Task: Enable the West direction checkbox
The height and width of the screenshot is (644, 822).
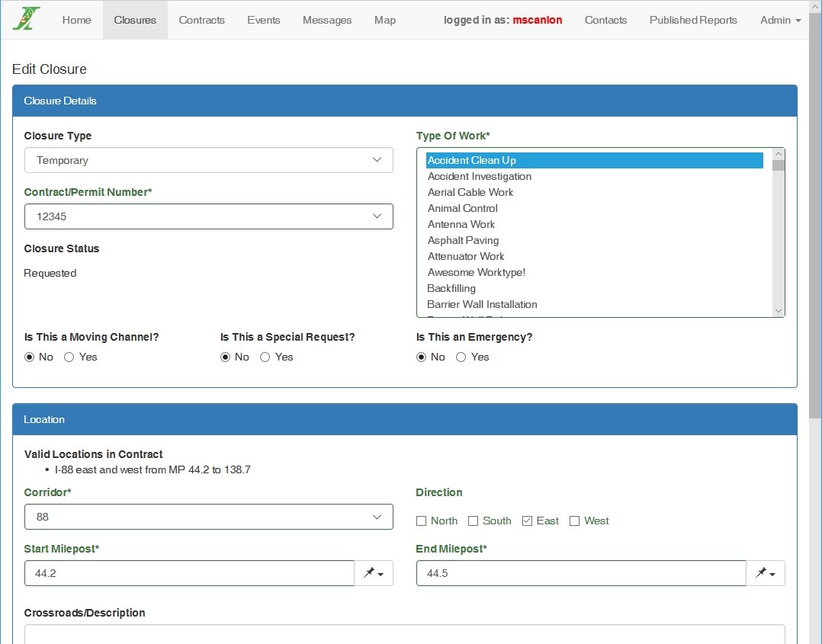Action: click(x=575, y=521)
